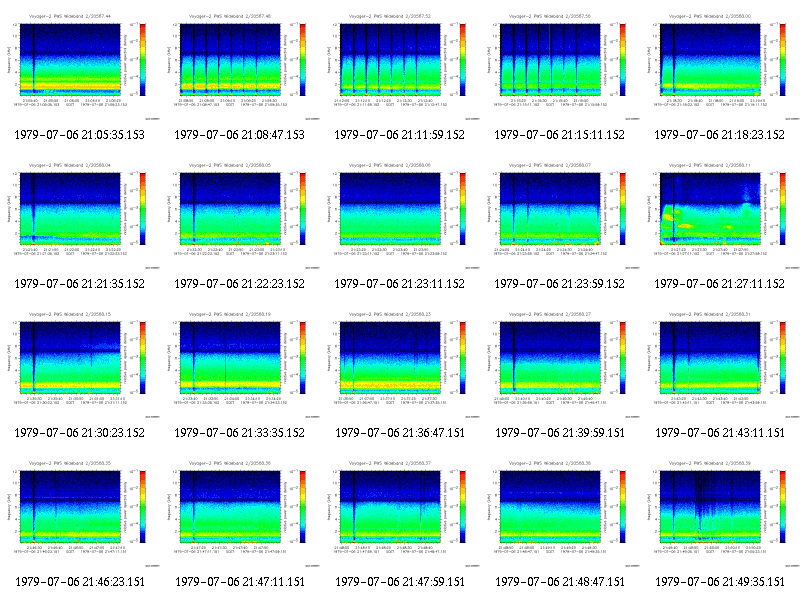The width and height of the screenshot is (800, 596).
Task: Open spectrogram thumbnail dated 21:11:59.152
Action: coord(400,67)
